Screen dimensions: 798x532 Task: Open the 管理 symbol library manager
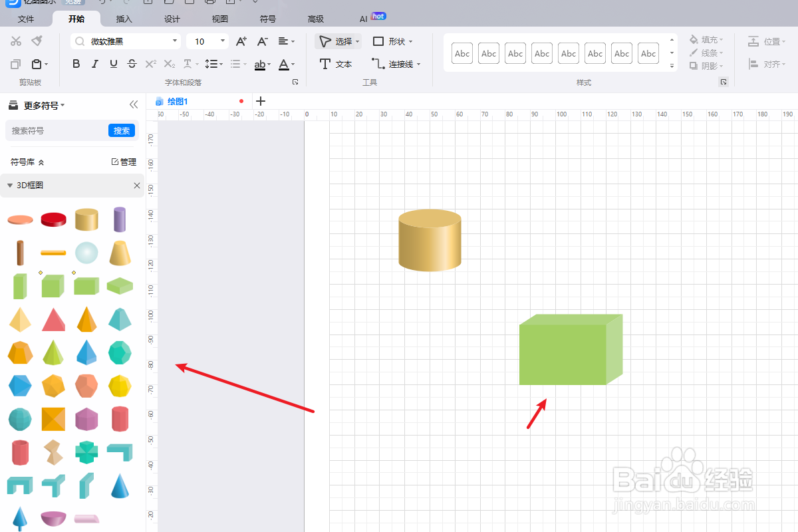point(125,161)
